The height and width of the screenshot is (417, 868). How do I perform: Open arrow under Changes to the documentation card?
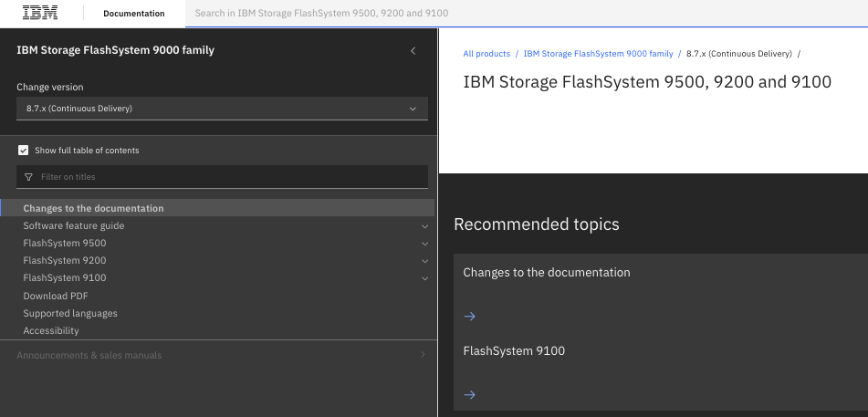coord(469,317)
